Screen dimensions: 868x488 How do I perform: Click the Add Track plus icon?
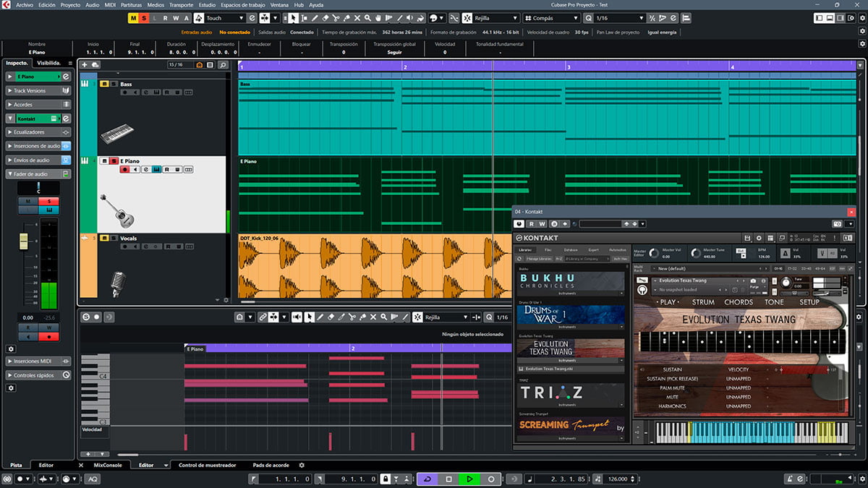coord(85,65)
